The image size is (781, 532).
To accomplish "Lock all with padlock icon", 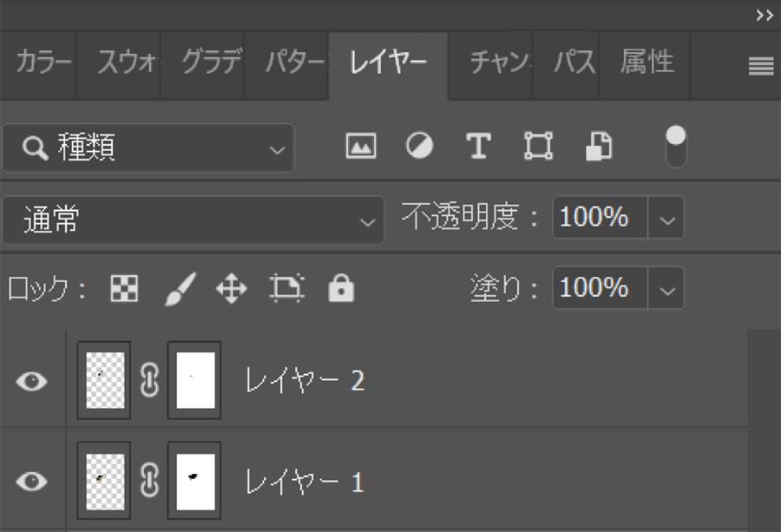I will (341, 289).
